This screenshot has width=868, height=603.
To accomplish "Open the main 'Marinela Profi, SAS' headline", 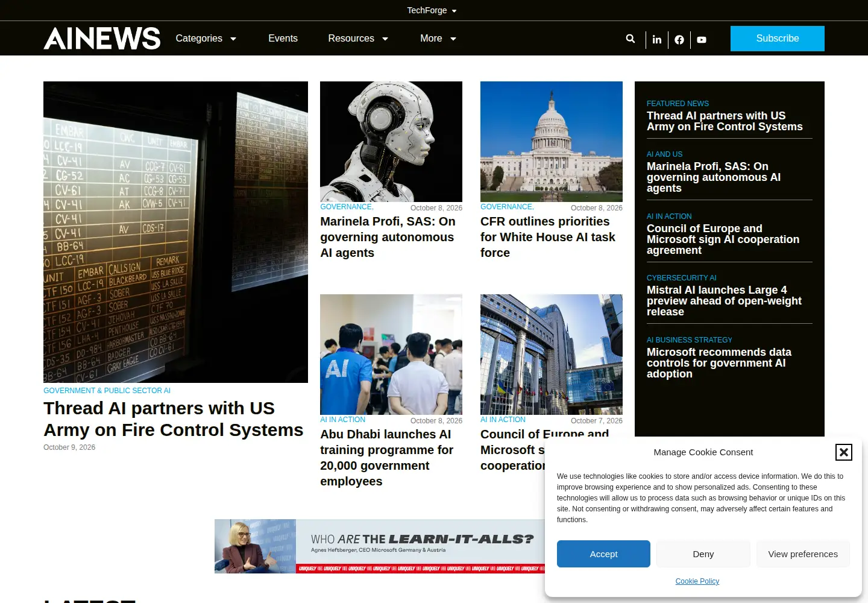I will [388, 237].
